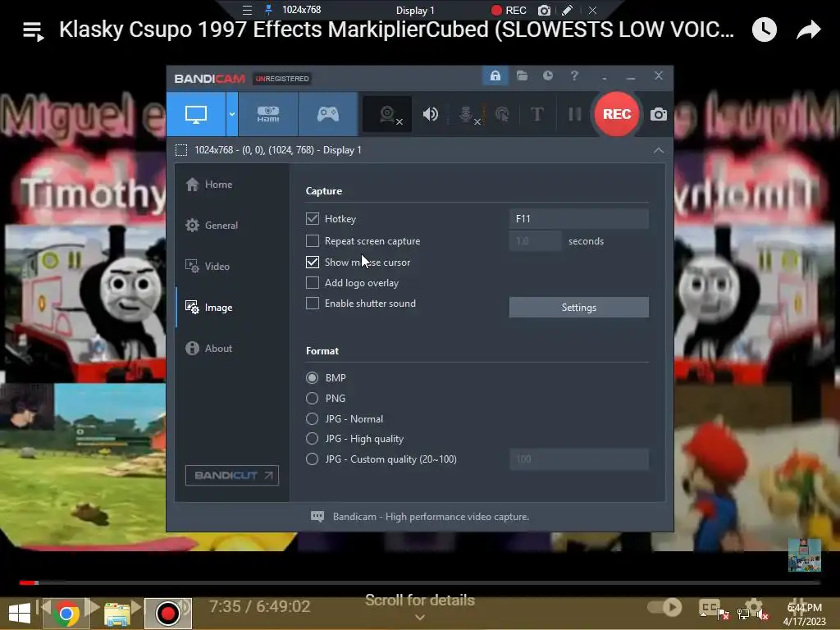Enable Repeat screen capture checkbox

point(313,241)
